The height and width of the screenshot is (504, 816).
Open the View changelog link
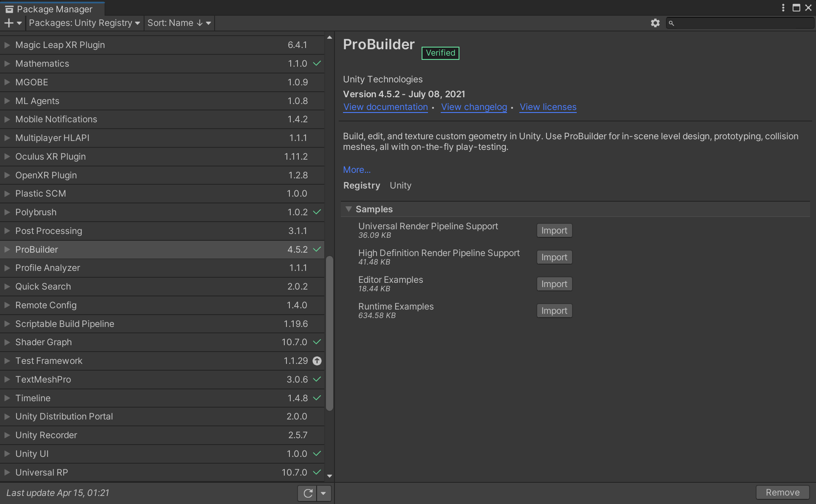pyautogui.click(x=474, y=107)
